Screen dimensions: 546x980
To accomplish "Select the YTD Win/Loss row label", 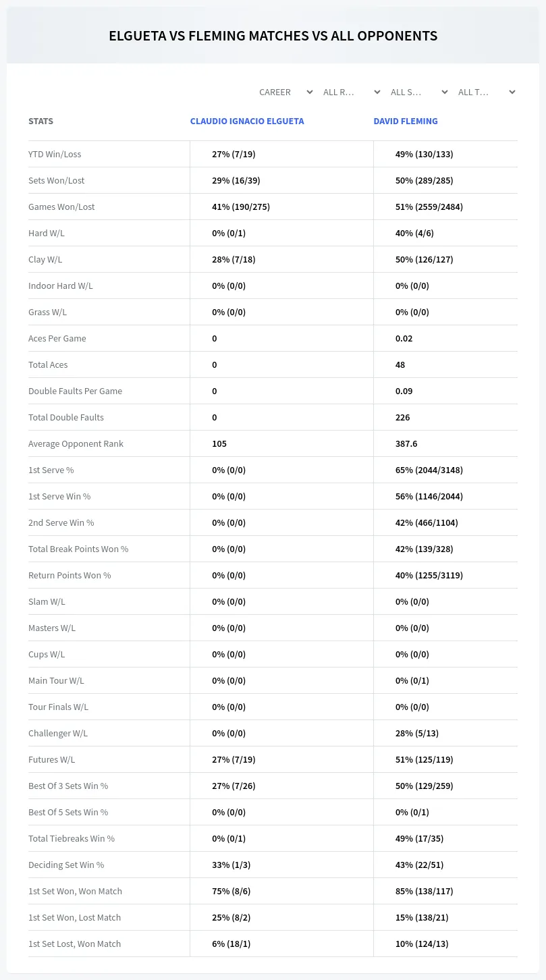I will click(55, 154).
